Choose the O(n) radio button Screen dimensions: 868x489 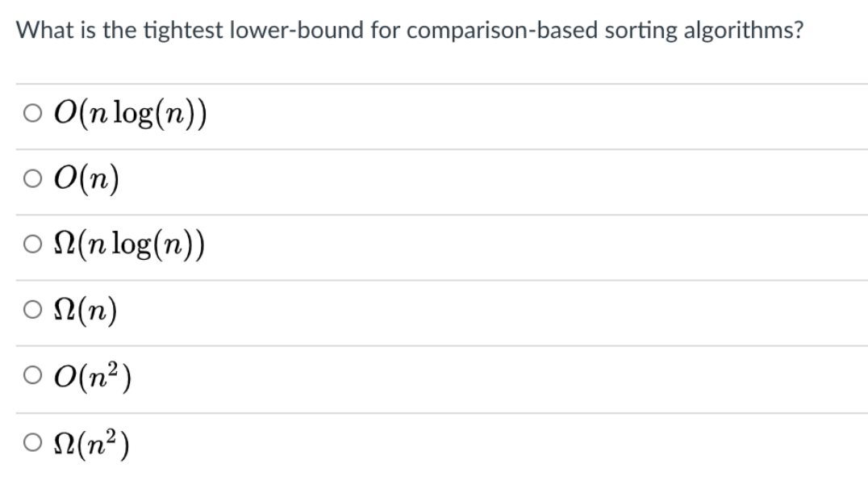tap(32, 178)
